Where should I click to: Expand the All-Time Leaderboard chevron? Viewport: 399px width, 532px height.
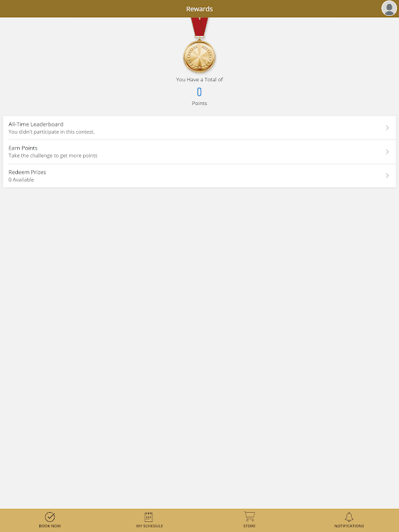coord(387,128)
